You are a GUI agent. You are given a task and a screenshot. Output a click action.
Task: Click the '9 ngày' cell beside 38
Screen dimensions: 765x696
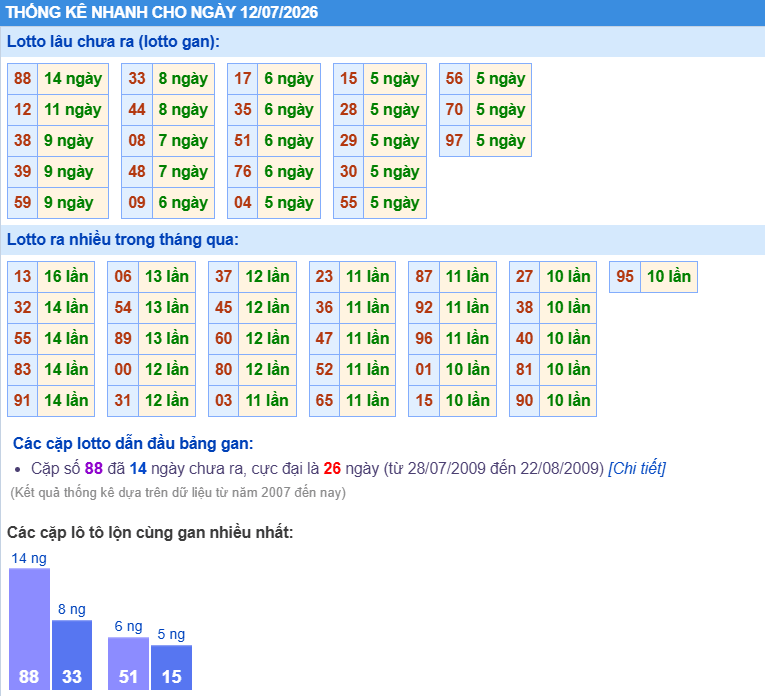(x=73, y=140)
